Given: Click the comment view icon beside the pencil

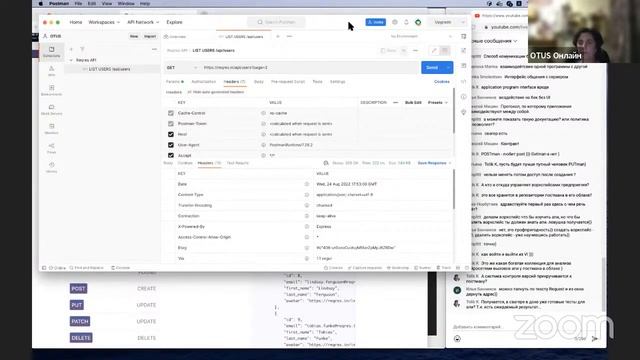Looking at the screenshot, I should tap(445, 51).
